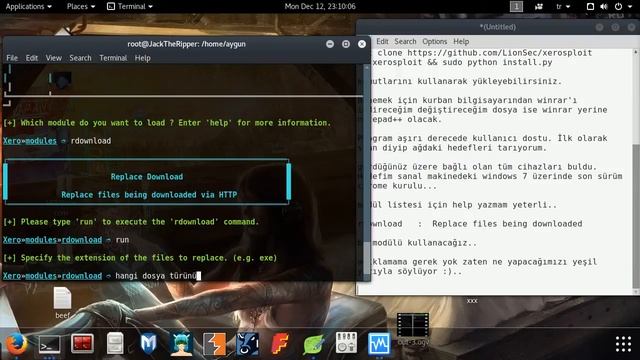Screen dimensions: 640x360
Task: Maximize the terminal window
Action: pyautogui.click(x=346, y=44)
